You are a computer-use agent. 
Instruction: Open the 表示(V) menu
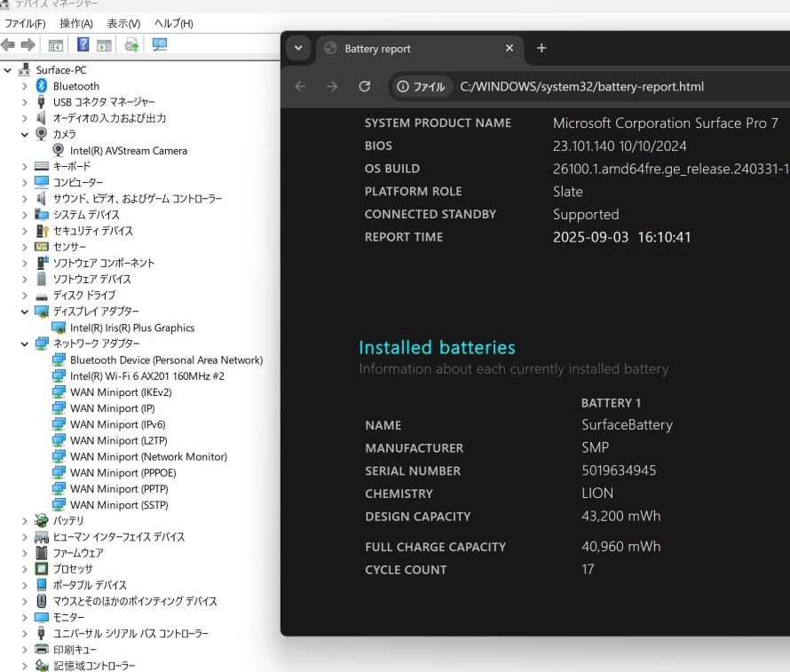[x=123, y=23]
